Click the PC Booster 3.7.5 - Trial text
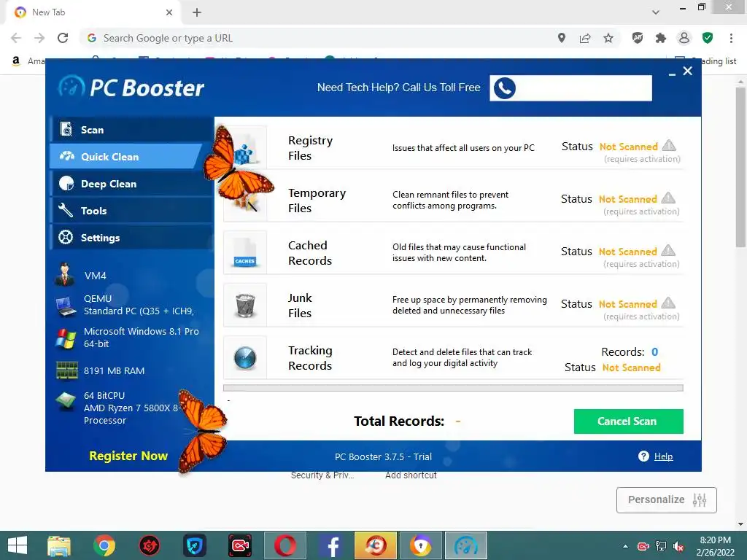 (383, 456)
